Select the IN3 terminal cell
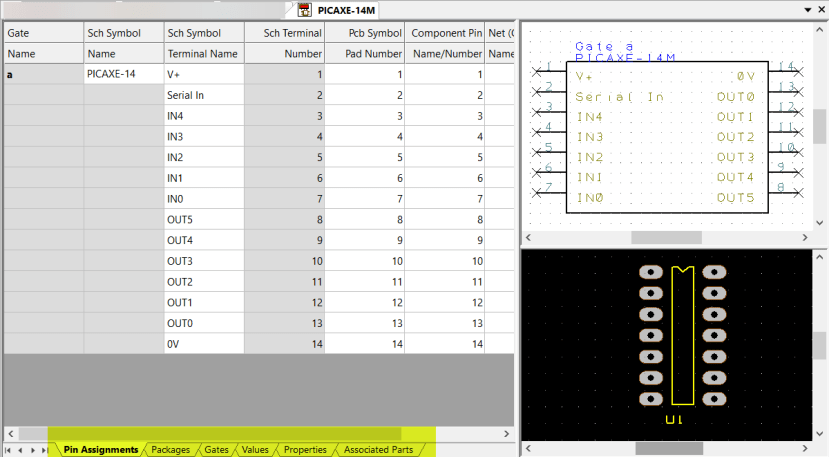829x457 pixels. click(204, 136)
